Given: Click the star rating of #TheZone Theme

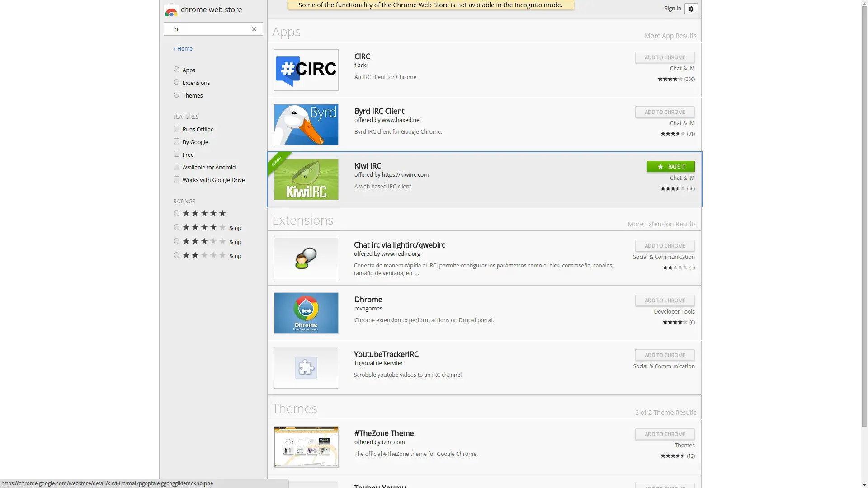Looking at the screenshot, I should click(x=673, y=456).
